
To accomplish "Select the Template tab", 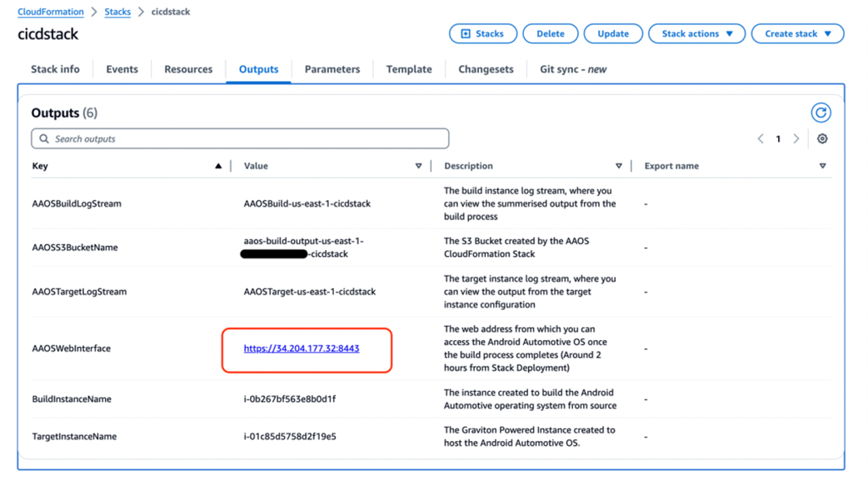I will pos(409,69).
